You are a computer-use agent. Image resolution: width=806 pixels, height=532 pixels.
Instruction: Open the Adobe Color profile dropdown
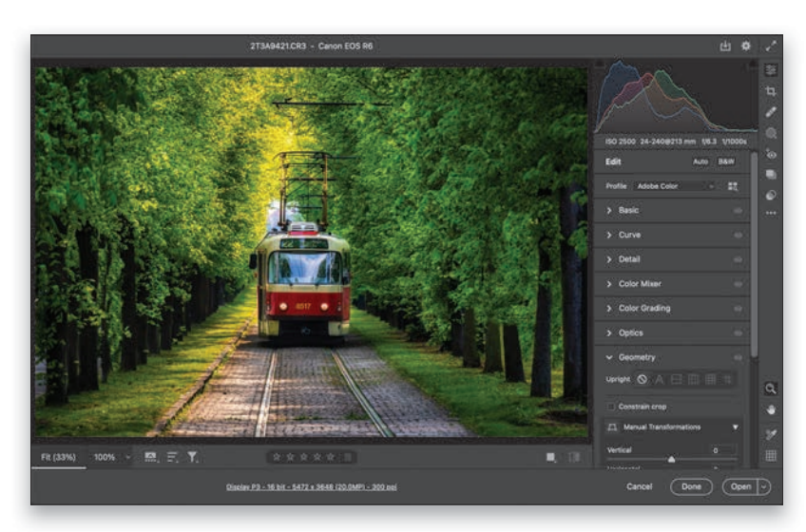point(675,186)
